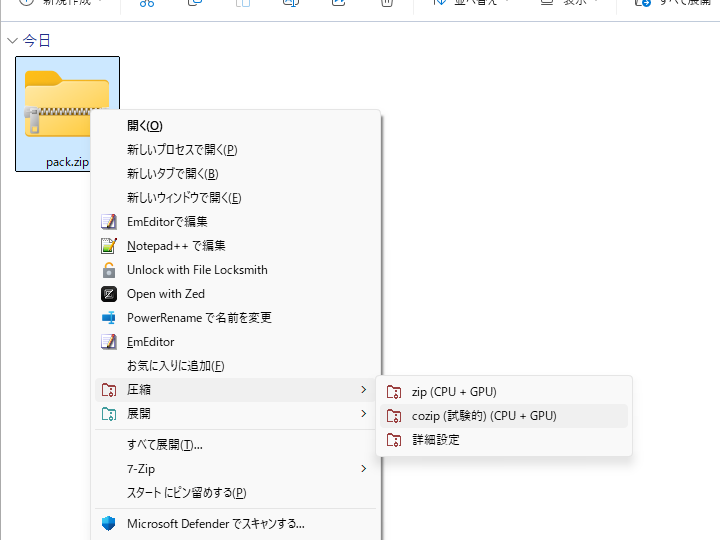Click the 圧縮 red folder icon
Image resolution: width=720 pixels, height=540 pixels.
pos(109,390)
